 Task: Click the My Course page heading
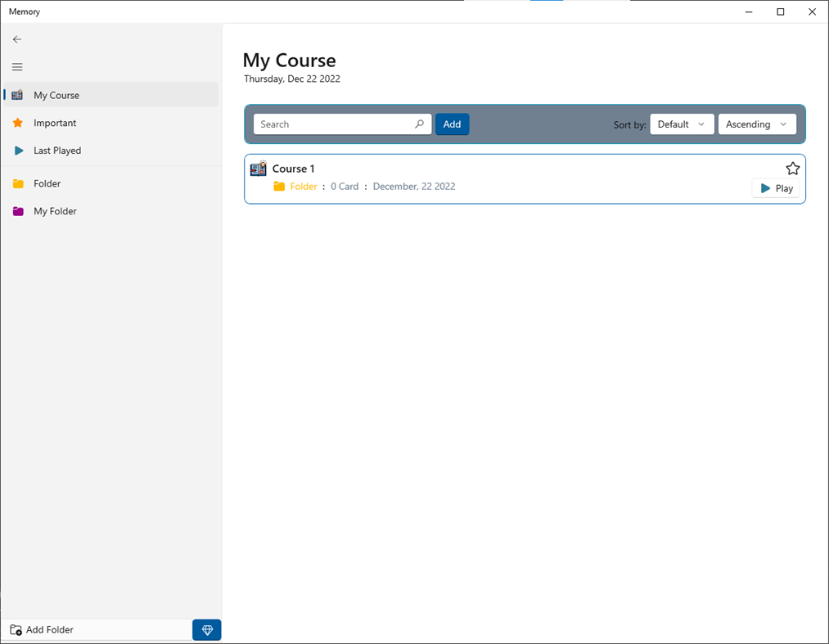tap(289, 61)
